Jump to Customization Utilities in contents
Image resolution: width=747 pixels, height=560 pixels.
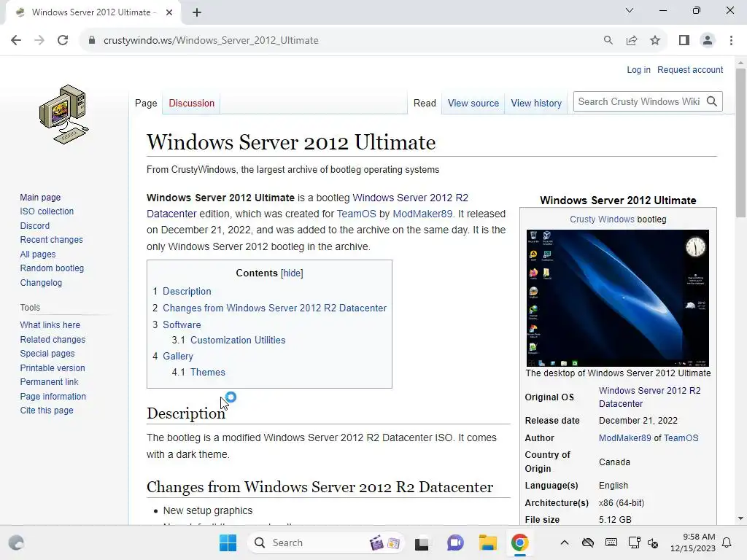point(238,341)
